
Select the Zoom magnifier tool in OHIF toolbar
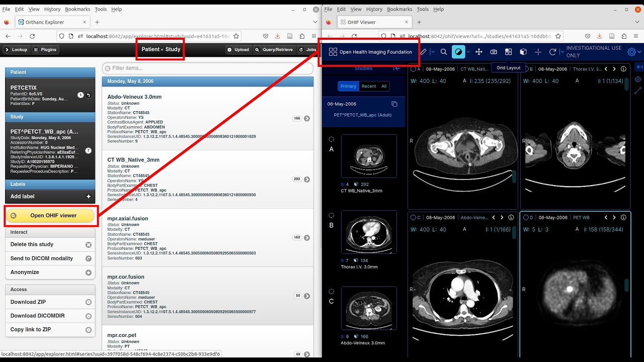pos(443,52)
